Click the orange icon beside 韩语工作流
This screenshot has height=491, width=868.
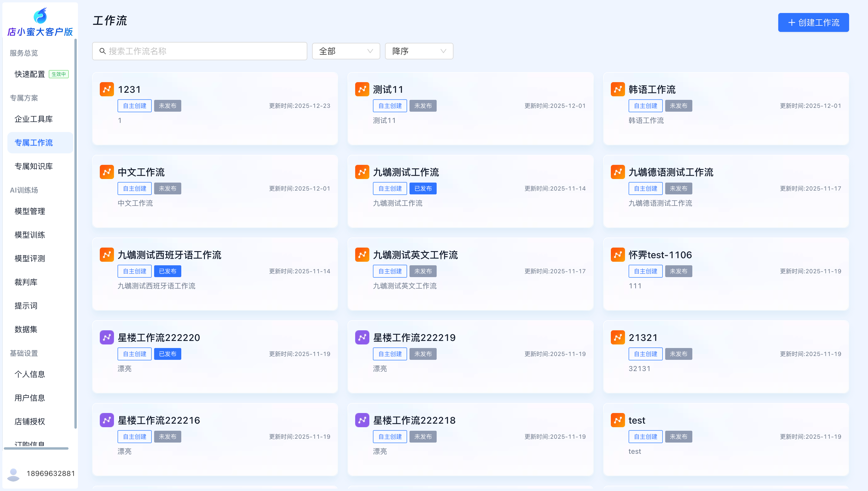pos(617,89)
